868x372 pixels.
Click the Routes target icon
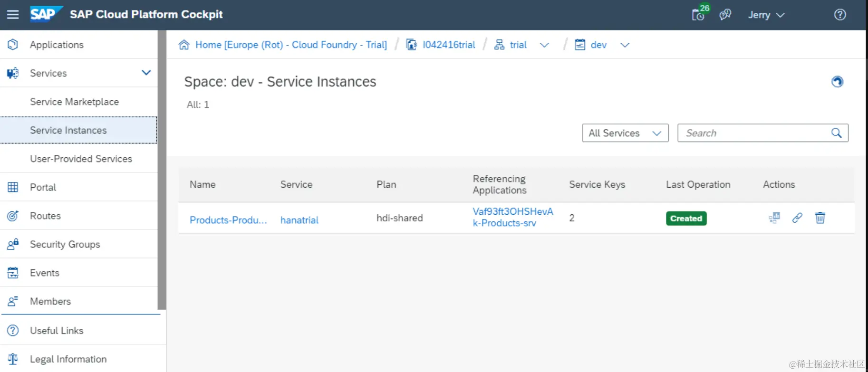[x=13, y=216]
